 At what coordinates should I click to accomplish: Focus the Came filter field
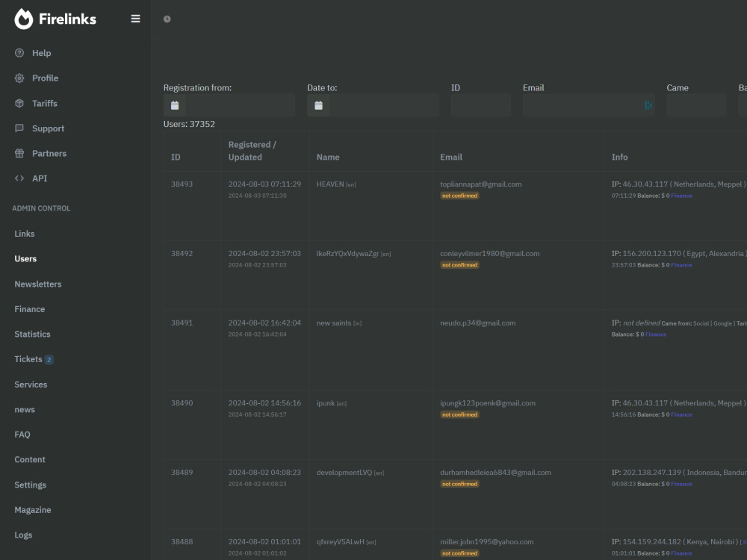tap(696, 105)
